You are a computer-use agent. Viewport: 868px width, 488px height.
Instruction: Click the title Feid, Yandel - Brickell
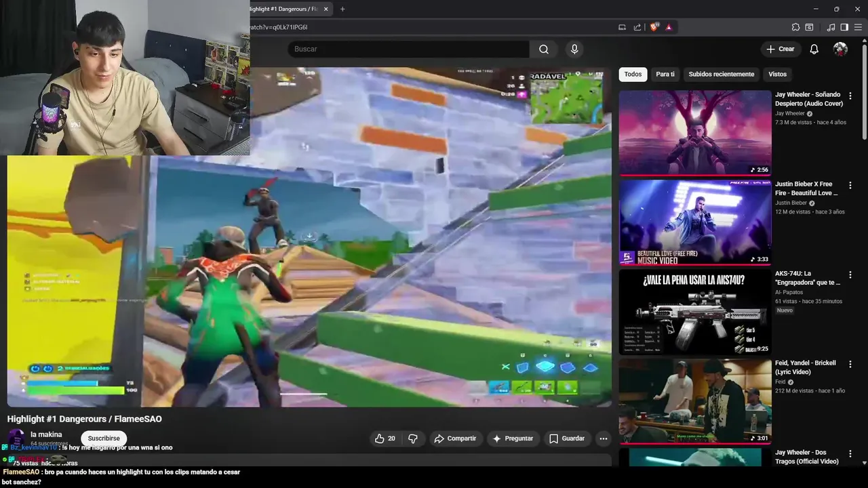point(806,367)
